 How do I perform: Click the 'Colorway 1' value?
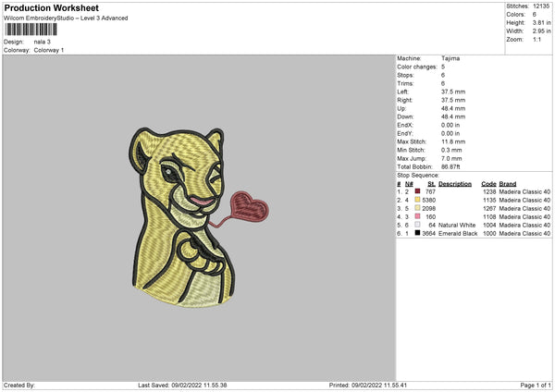pyautogui.click(x=49, y=50)
